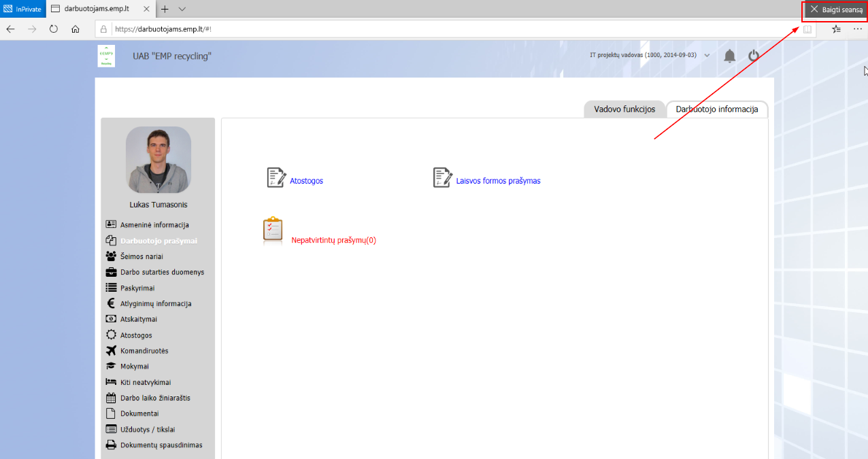Image resolution: width=868 pixels, height=459 pixels.
Task: Click the Nepatvirtintų prašymų clipboard icon
Action: click(273, 231)
